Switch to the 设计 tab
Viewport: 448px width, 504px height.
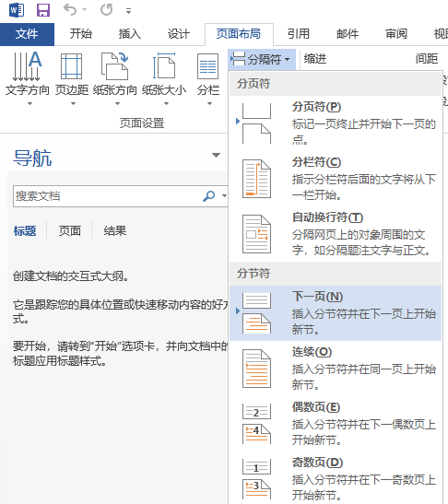pos(179,34)
